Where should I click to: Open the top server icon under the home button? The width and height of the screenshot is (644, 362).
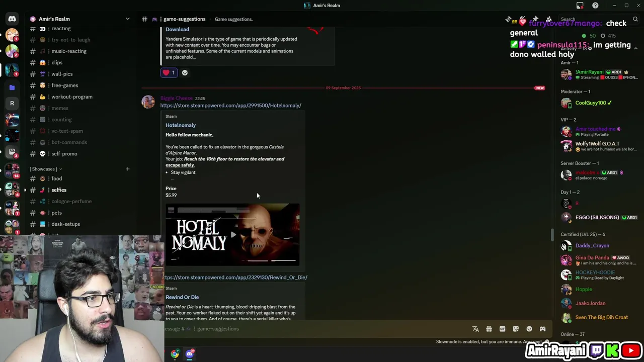coord(12,36)
